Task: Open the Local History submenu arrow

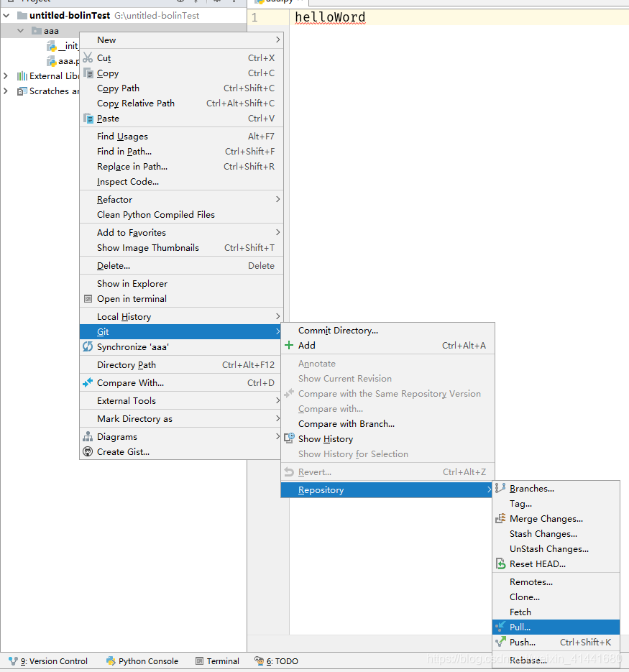Action: pos(278,316)
